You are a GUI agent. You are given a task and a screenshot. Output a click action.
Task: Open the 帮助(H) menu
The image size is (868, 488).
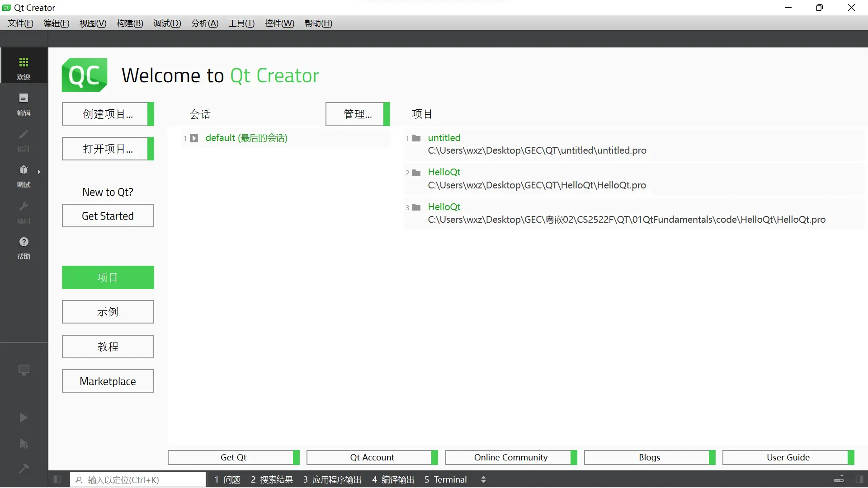tap(318, 23)
